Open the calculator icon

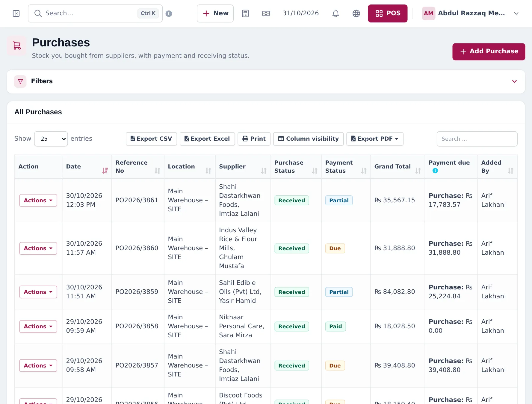[x=245, y=13]
